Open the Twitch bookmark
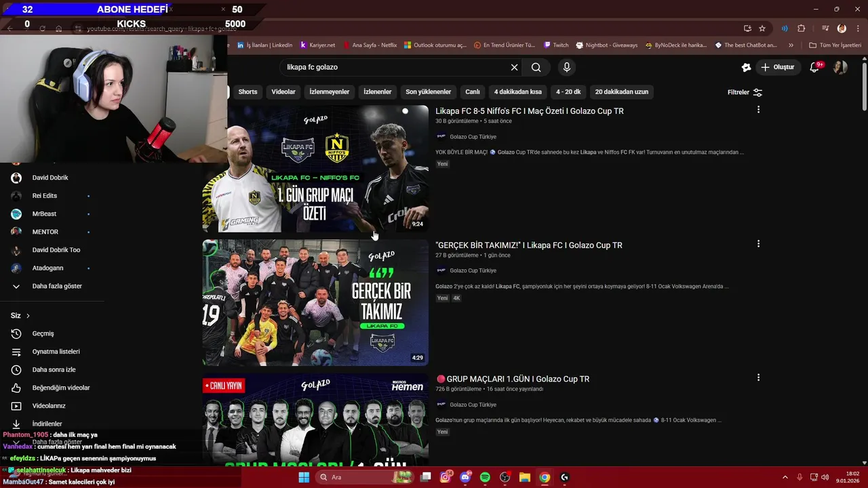The image size is (868, 488). 556,45
